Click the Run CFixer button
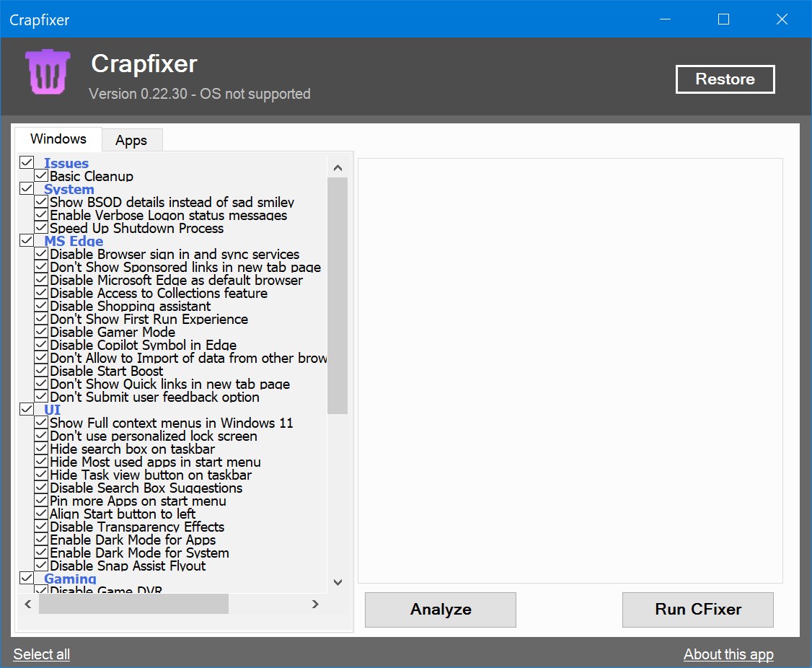The image size is (812, 668). tap(697, 610)
